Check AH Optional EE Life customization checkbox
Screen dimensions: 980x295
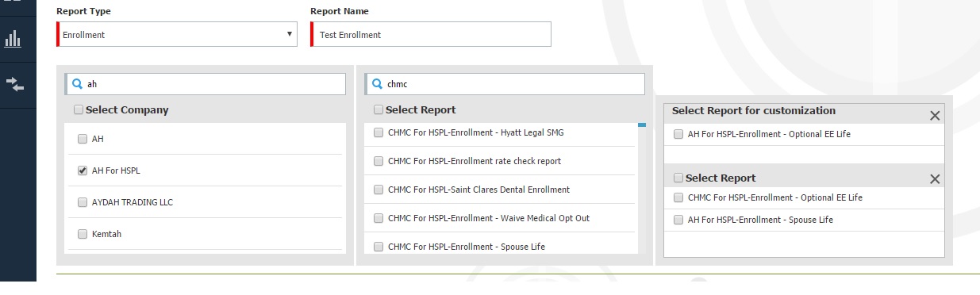[678, 134]
